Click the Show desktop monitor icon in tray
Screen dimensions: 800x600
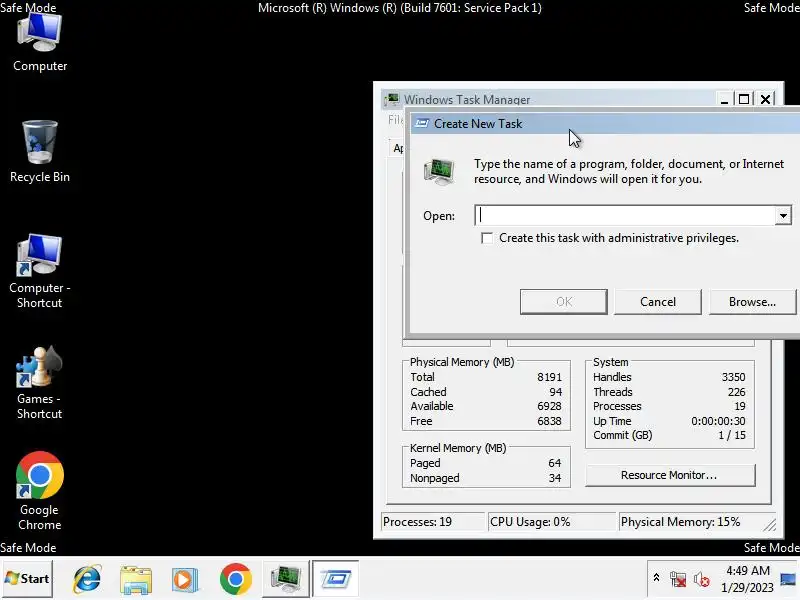pos(788,579)
